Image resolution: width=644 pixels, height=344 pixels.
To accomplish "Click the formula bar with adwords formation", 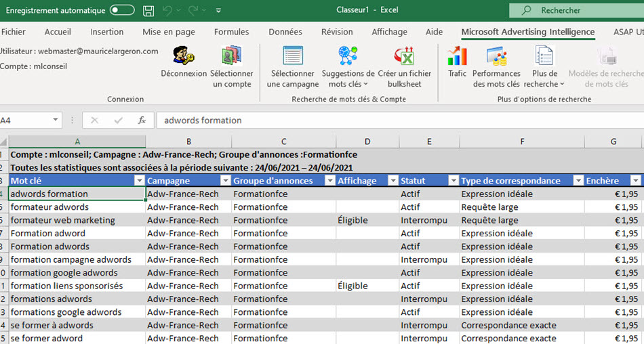I will pos(400,121).
